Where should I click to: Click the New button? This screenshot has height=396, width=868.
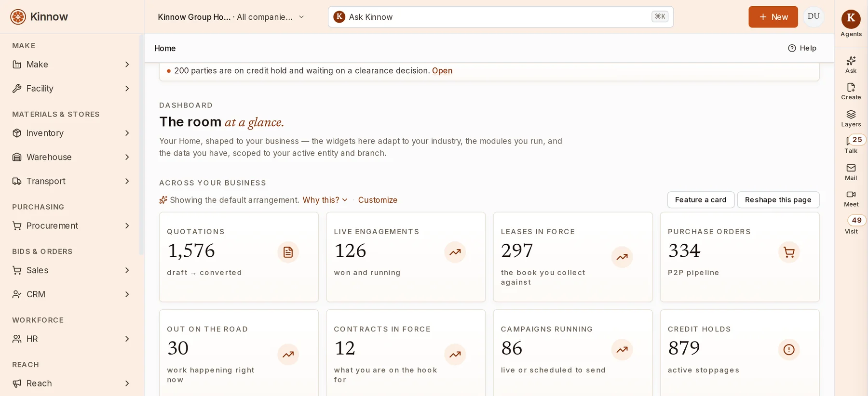773,17
